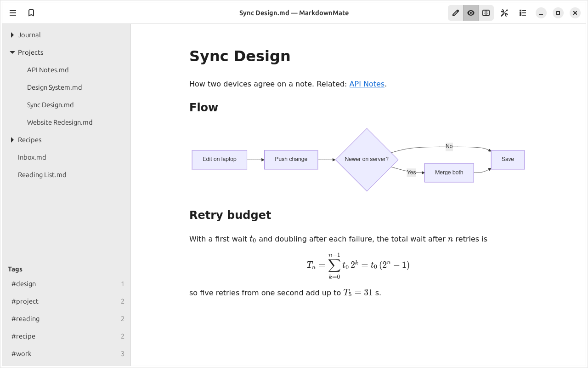Maximize the MarkdownMate window
The height and width of the screenshot is (368, 588).
[558, 13]
